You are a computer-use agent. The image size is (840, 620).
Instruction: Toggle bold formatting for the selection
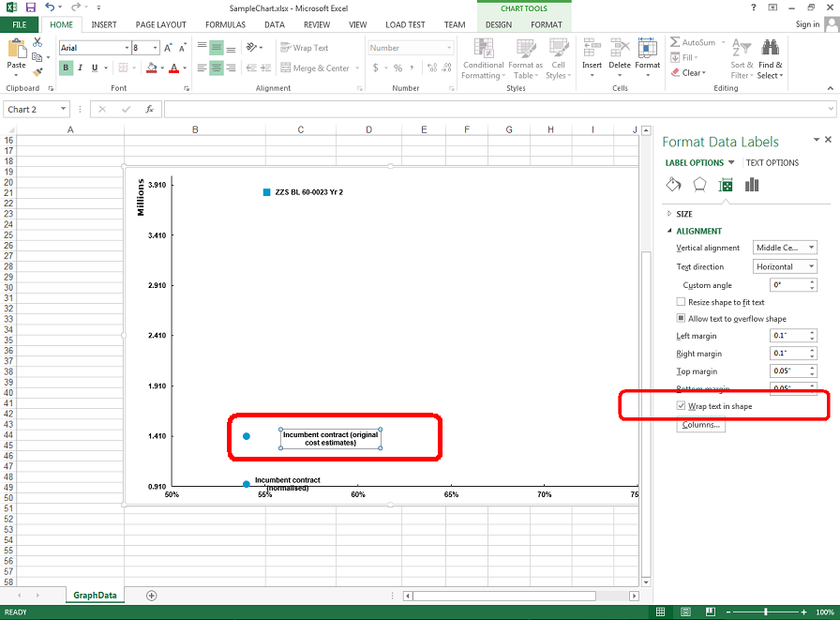[65, 68]
